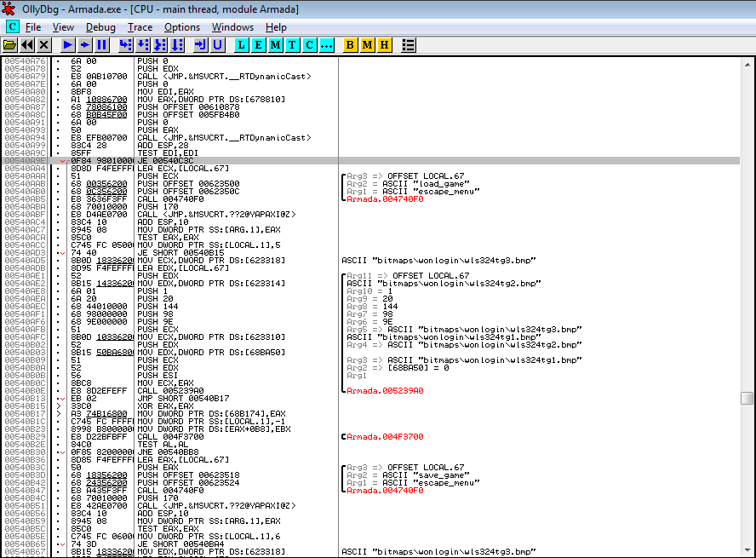Click the scrollbar up arrow in disassembly pane

[x=747, y=64]
